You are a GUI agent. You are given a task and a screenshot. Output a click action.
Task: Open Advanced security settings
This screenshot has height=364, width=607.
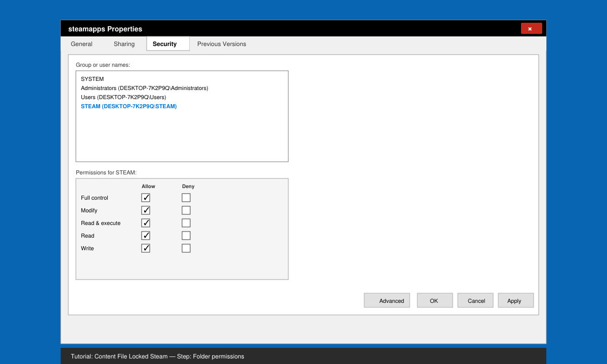tap(387, 300)
